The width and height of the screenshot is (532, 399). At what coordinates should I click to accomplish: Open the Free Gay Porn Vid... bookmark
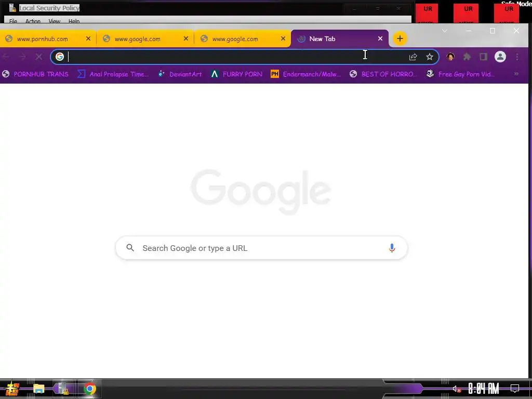(x=460, y=74)
